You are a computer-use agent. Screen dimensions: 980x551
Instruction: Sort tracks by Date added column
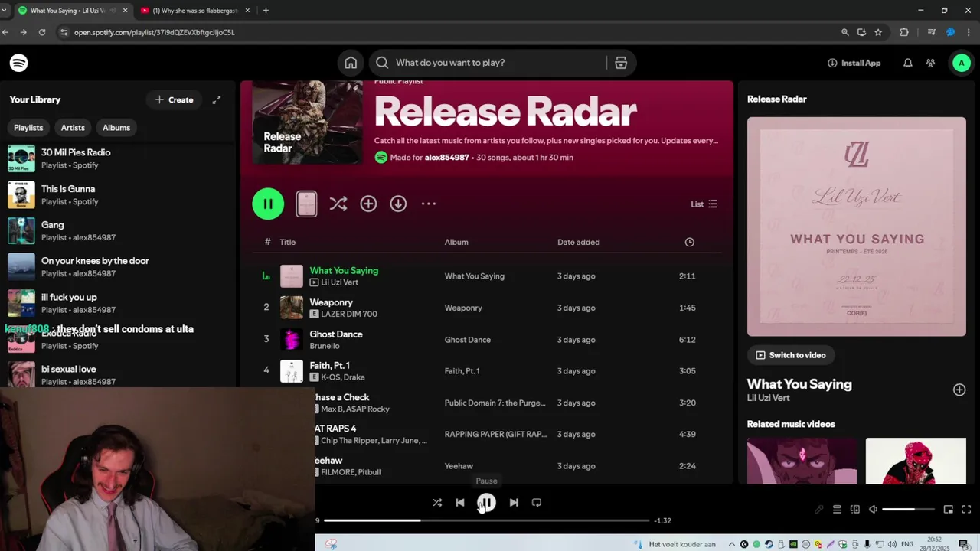(x=578, y=242)
